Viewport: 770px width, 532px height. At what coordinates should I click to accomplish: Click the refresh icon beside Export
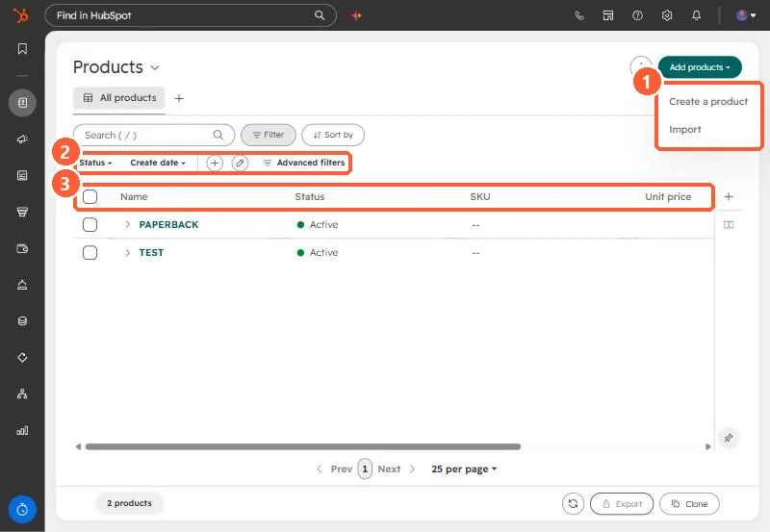[x=573, y=503]
